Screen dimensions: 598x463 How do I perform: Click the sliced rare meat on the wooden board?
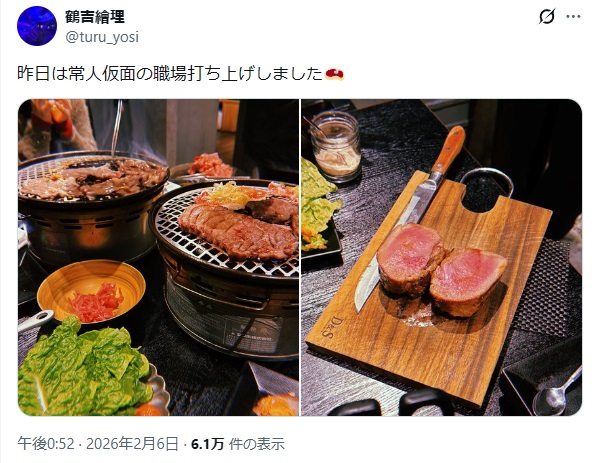(x=441, y=271)
